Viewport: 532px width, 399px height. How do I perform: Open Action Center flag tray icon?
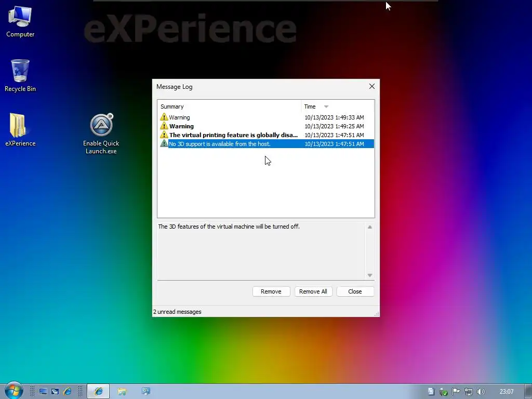tap(456, 392)
